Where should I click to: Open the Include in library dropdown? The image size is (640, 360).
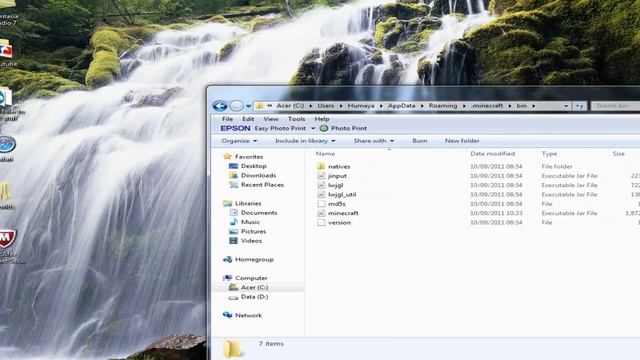pos(305,141)
